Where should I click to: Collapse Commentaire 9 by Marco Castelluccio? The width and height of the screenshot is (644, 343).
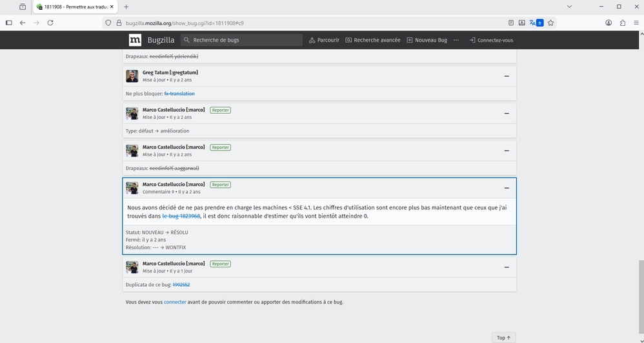(507, 188)
